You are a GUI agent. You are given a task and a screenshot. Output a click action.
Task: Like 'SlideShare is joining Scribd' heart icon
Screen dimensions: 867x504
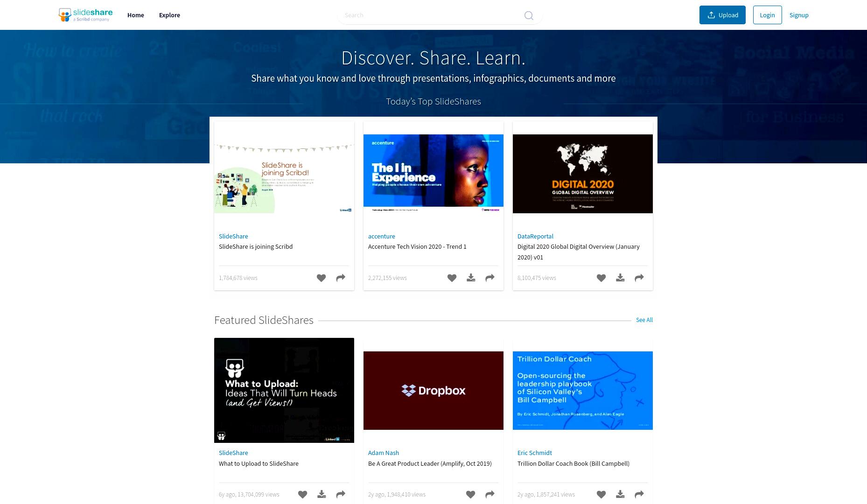[x=321, y=278]
